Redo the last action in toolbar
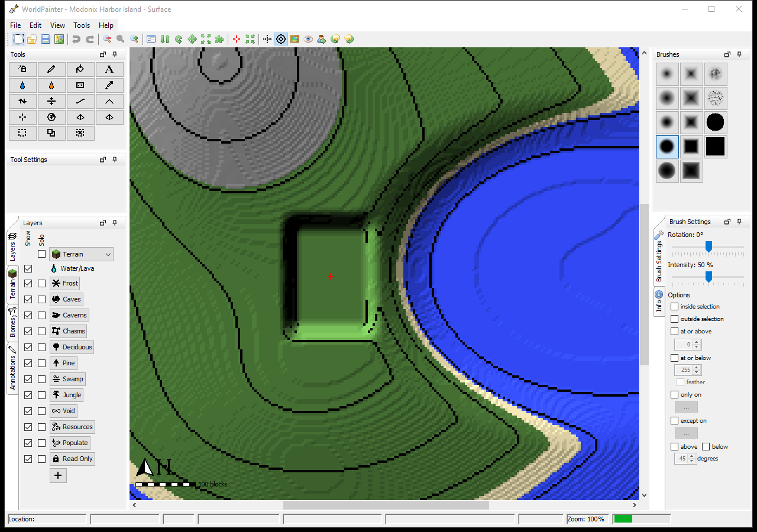Screen dimensions: 757x532 (90, 39)
